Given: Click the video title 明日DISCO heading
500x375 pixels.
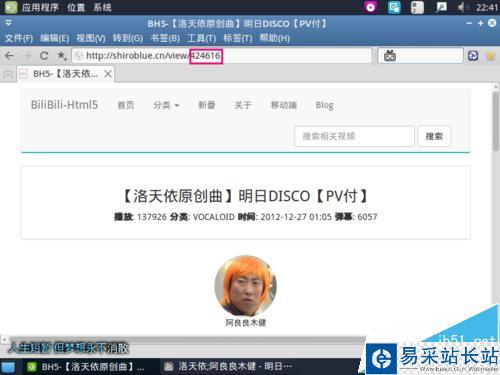Looking at the screenshot, I should 246,196.
